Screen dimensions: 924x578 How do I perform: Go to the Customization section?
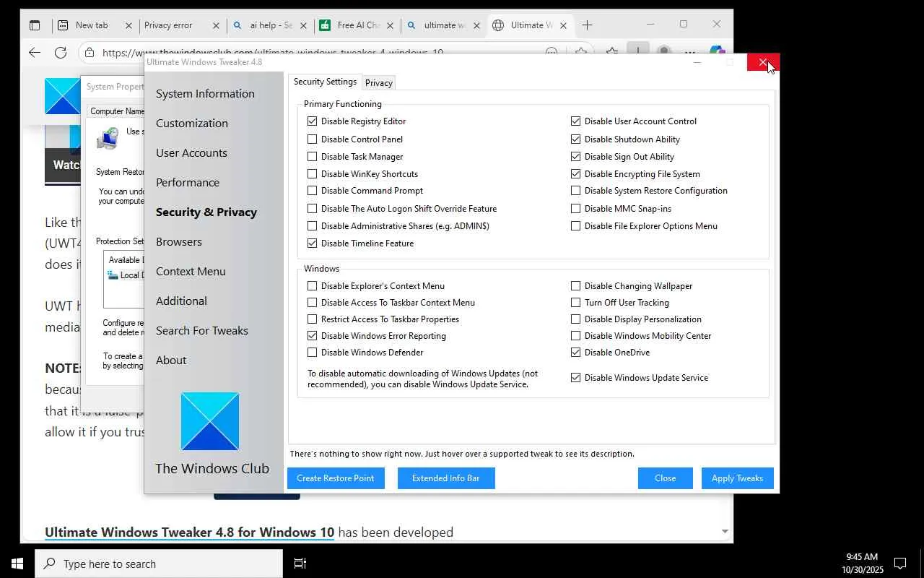[x=192, y=124]
